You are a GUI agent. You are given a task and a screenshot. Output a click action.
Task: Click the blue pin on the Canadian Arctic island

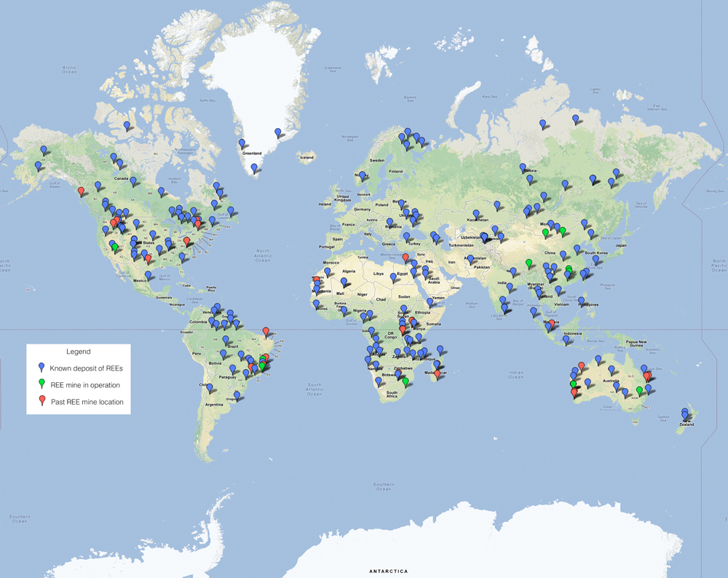127,125
